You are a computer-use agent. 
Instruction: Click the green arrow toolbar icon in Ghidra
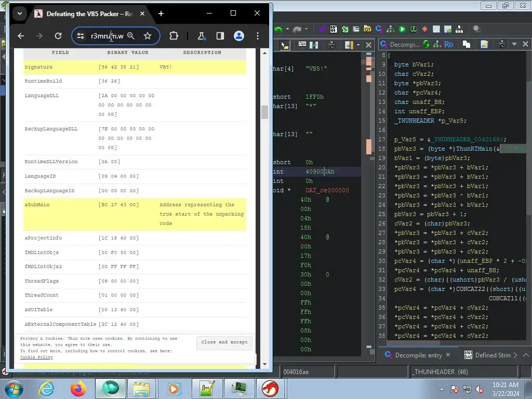point(345,29)
